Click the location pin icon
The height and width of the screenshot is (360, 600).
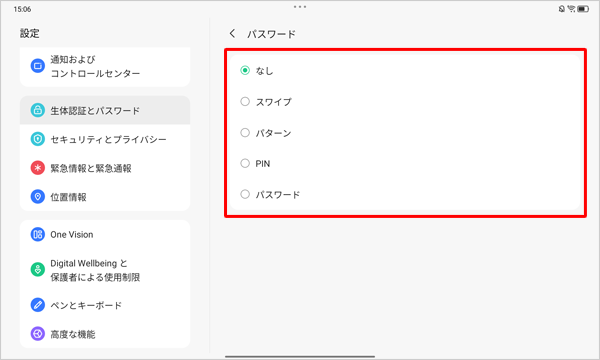point(38,197)
